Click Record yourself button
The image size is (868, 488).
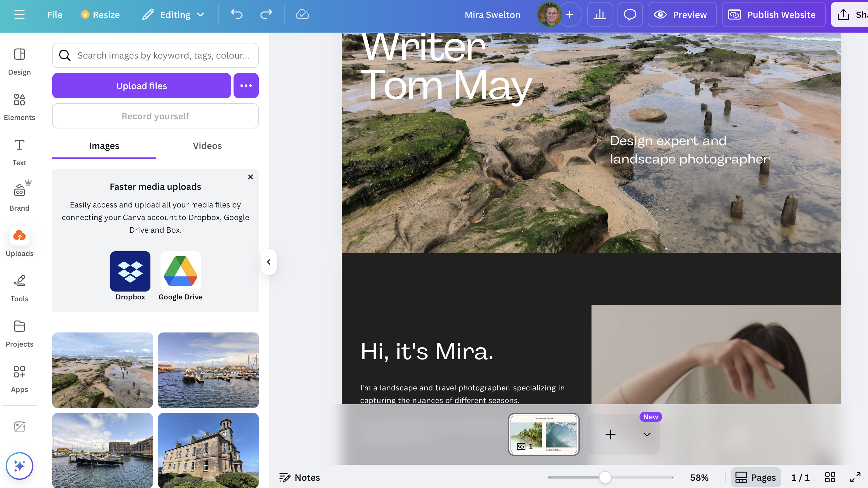155,116
